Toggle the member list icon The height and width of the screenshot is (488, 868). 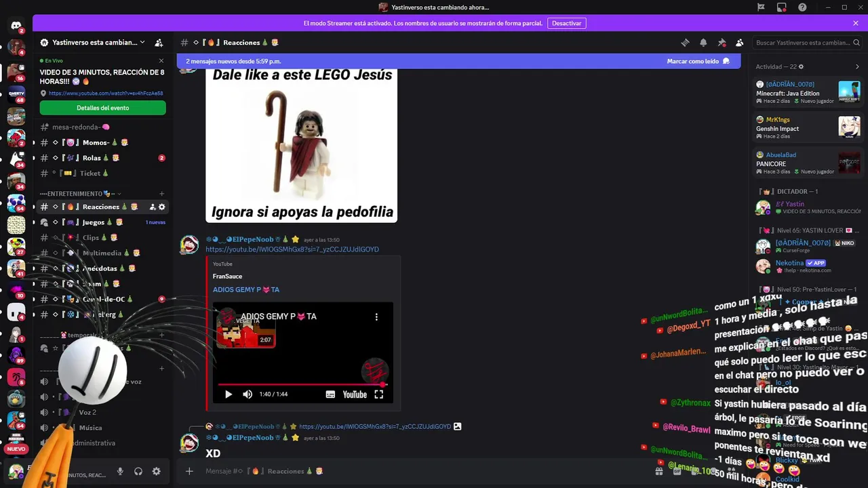[739, 43]
